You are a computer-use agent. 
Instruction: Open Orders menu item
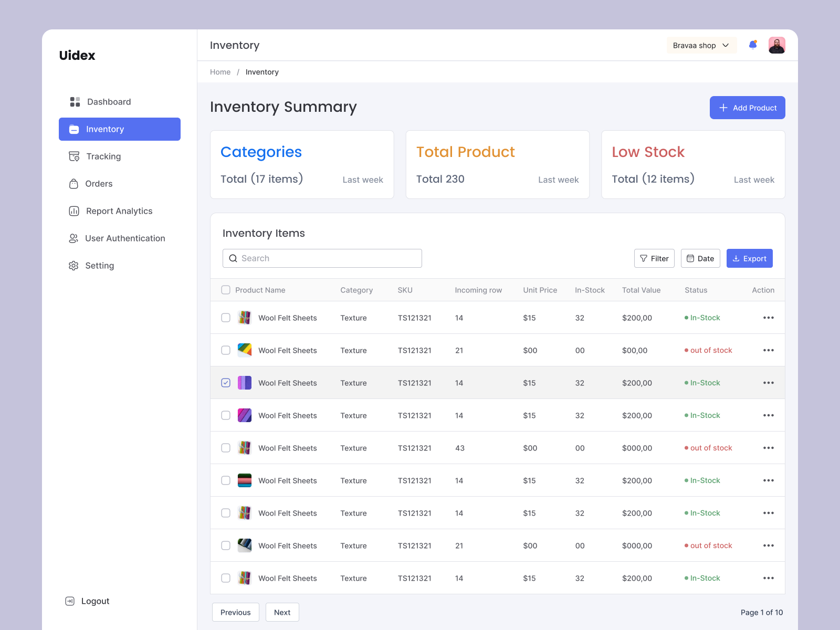click(x=120, y=184)
